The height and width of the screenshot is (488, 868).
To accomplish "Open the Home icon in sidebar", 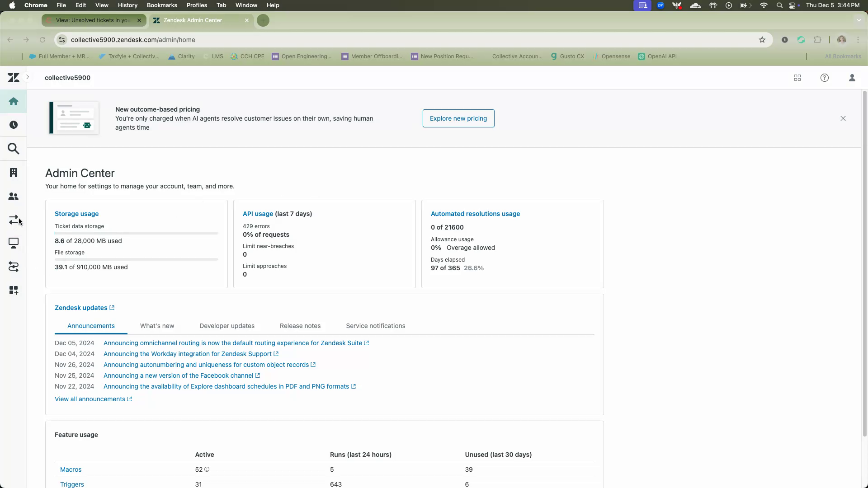I will point(14,101).
